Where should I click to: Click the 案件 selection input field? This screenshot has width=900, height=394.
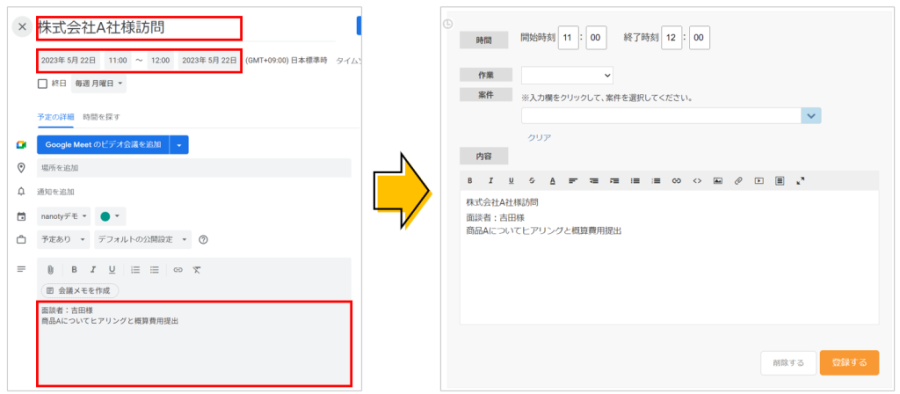coord(661,115)
